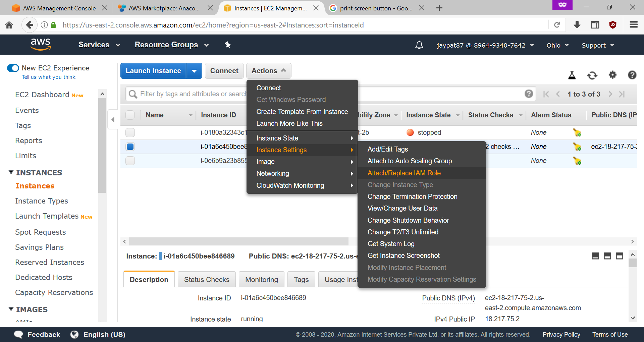Set details pane to half height
This screenshot has width=644, height=342.
click(x=607, y=256)
